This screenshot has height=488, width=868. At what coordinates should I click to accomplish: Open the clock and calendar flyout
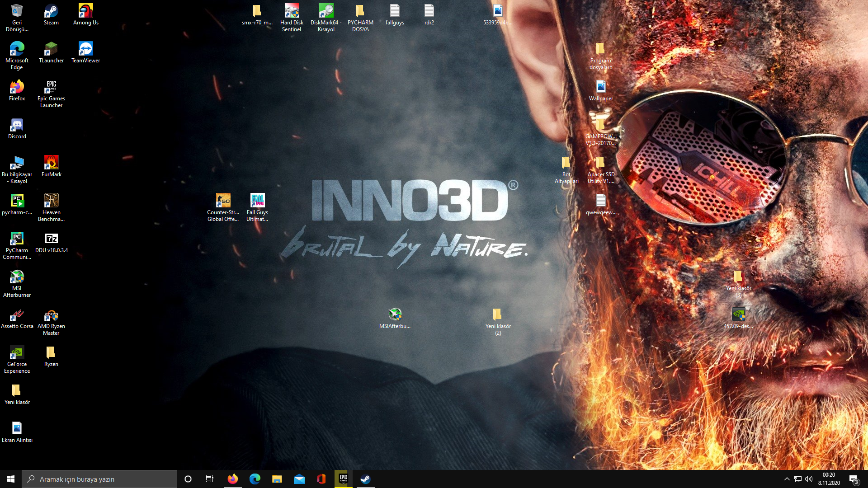(829, 479)
